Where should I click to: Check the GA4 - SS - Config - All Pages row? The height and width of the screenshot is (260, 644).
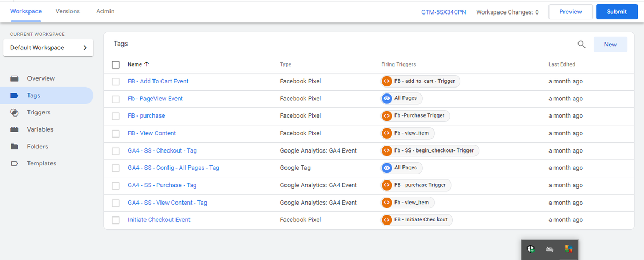[115, 168]
